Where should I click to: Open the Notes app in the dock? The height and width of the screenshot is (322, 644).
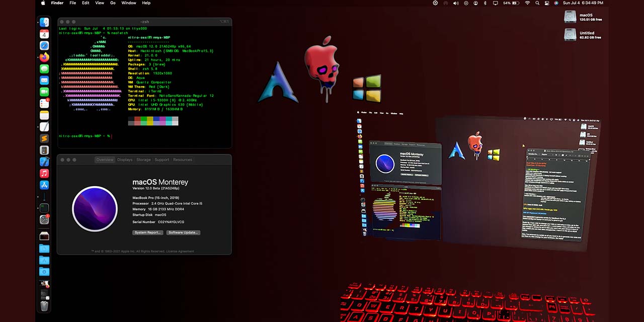(44, 115)
